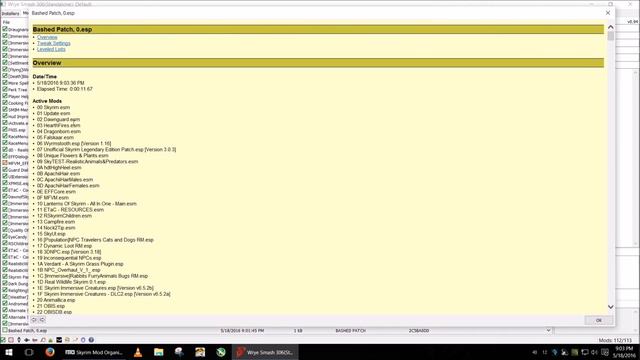Uncheck the Perk Tree mod checkbox
Image resolution: width=640 pixels, height=360 pixels.
coord(5,89)
